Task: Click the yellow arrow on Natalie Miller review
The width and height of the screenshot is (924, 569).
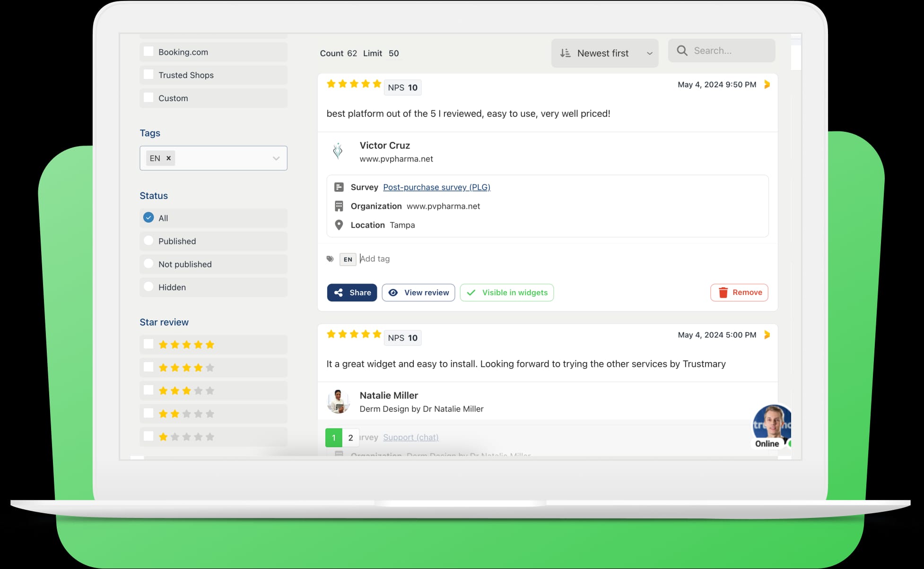Action: pos(767,335)
